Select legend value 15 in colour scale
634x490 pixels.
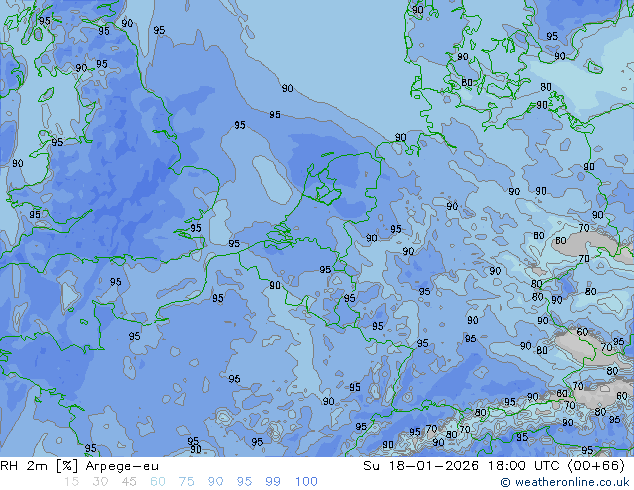click(71, 482)
